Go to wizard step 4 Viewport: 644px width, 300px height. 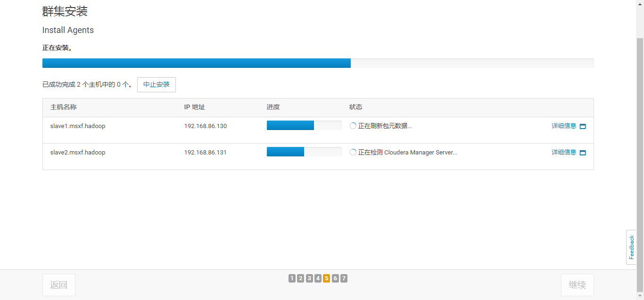[x=318, y=278]
